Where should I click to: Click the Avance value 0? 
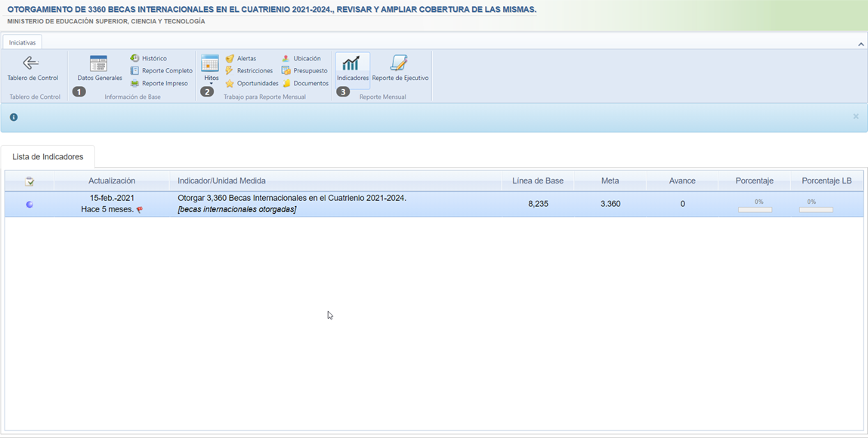683,204
